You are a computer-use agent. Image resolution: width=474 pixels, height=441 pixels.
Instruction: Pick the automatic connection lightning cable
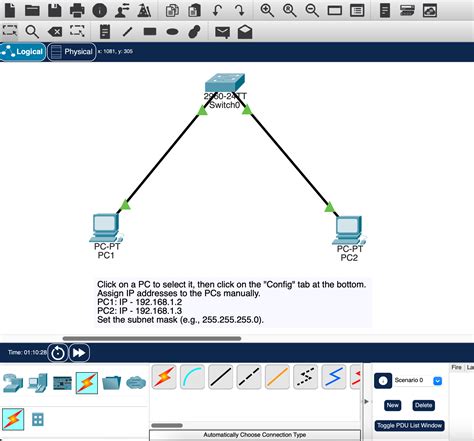click(x=164, y=377)
